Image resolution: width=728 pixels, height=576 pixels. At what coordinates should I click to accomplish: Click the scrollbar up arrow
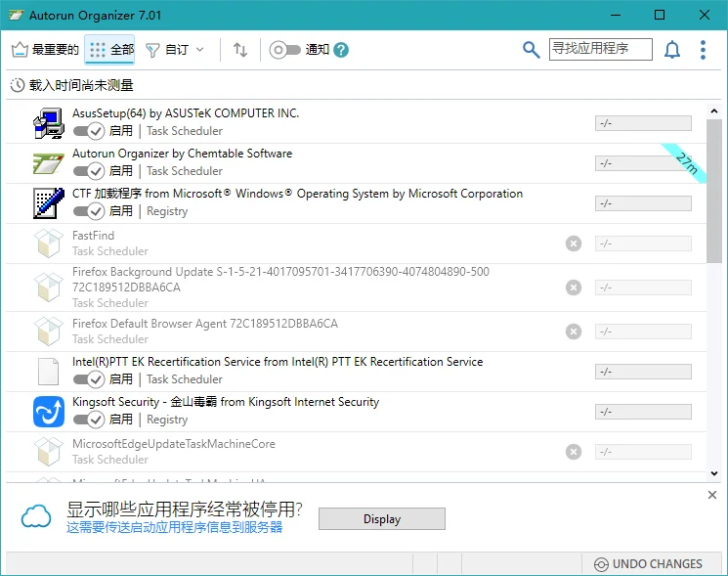point(714,111)
